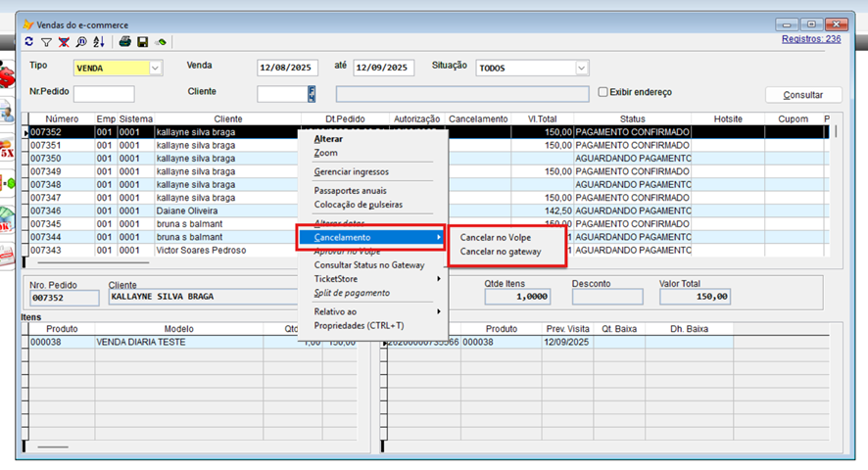
Task: Enable the Exibir endereço checkbox
Action: pyautogui.click(x=603, y=93)
